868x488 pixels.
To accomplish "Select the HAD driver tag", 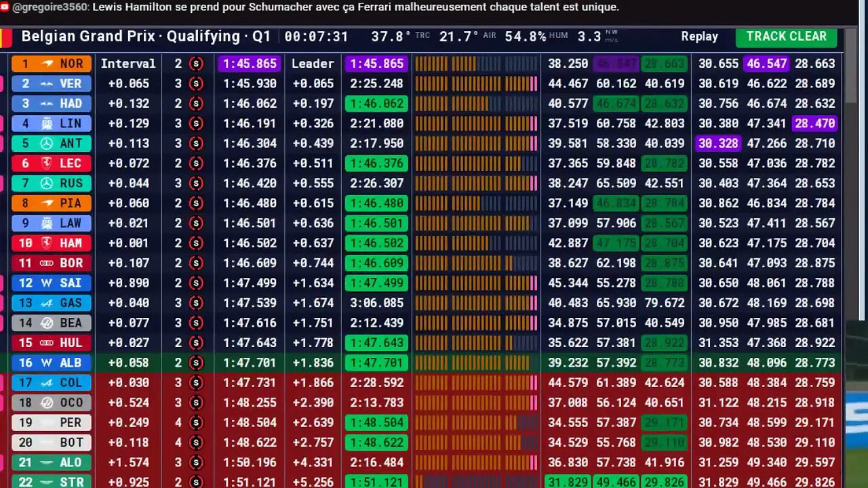I will (x=51, y=104).
